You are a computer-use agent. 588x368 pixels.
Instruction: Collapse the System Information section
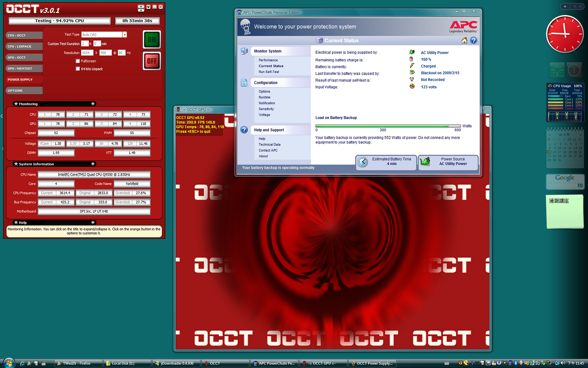[x=93, y=164]
